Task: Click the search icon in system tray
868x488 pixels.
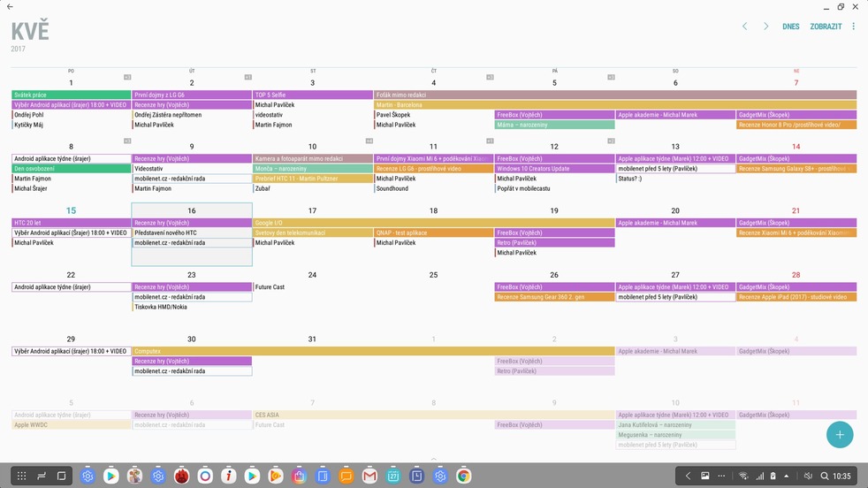Action: tap(824, 476)
